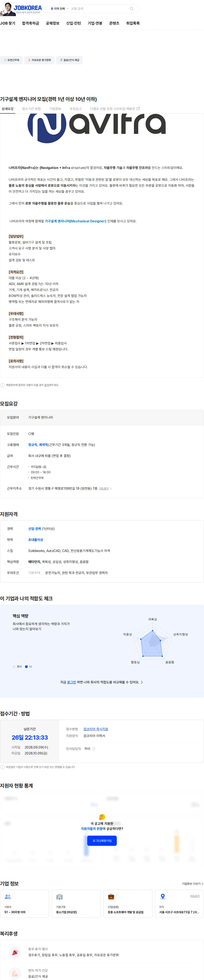Click the 26일 remaining time countdown
The image size is (204, 980).
(30, 737)
